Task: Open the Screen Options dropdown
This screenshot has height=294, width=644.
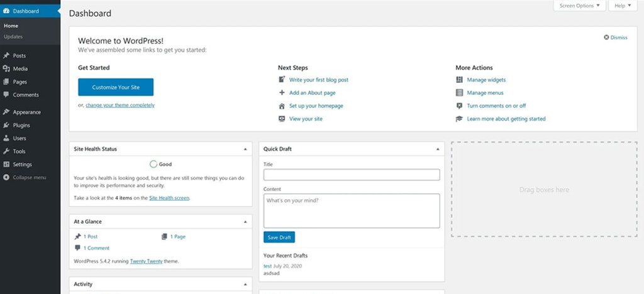Action: pos(579,6)
